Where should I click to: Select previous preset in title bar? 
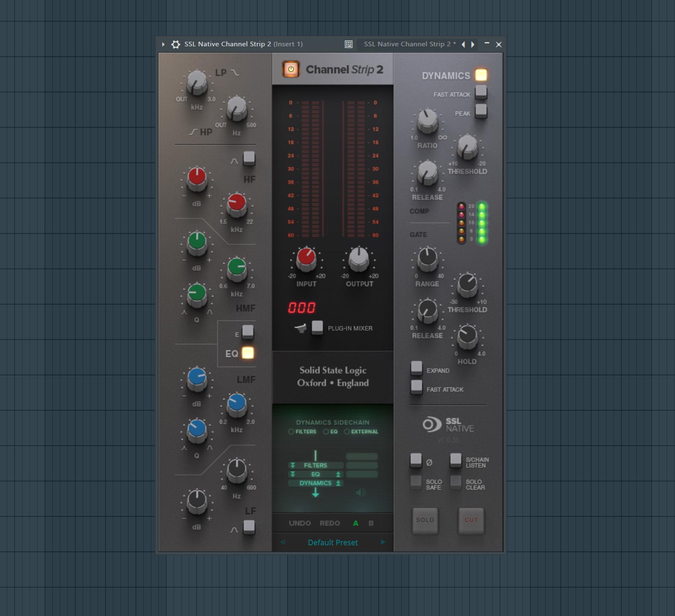coord(463,44)
